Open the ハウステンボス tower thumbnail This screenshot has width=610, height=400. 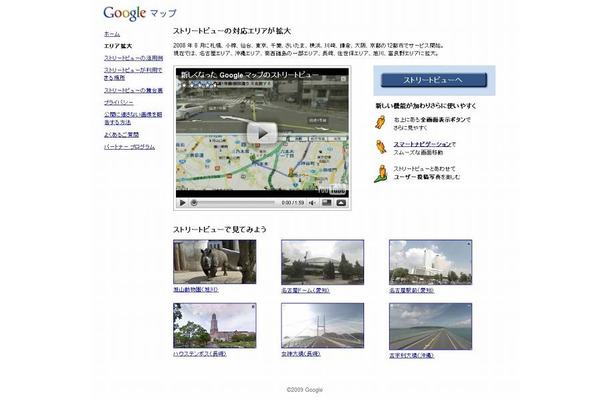[215, 326]
